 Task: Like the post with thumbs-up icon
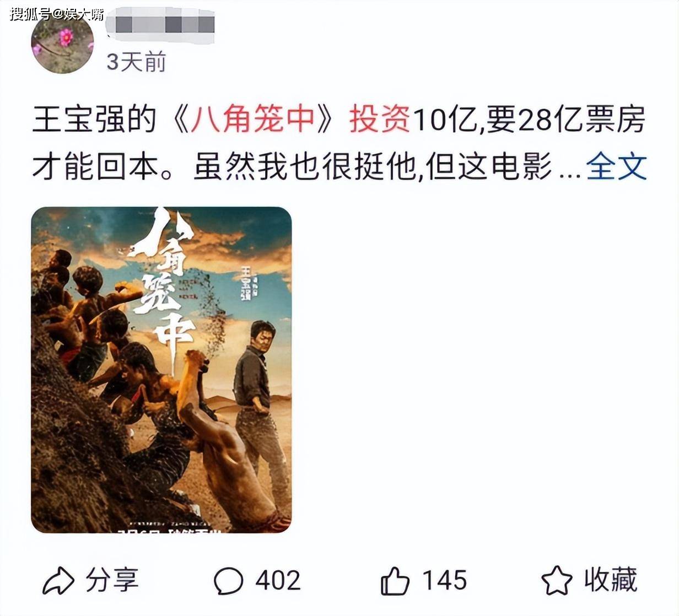395,581
